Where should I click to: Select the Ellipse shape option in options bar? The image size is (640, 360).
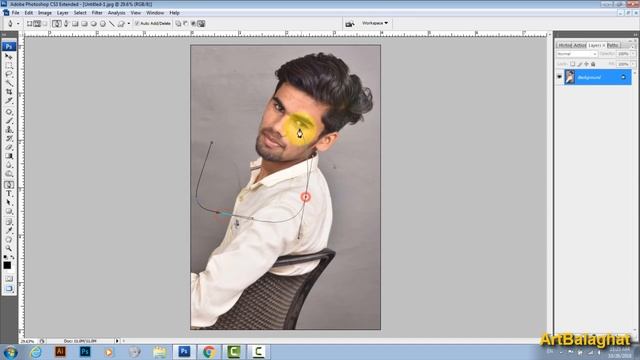tap(93, 24)
